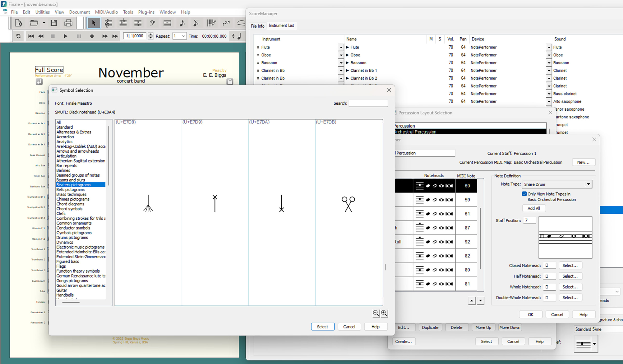Select the Tuplet tool icon
Image resolution: width=623 pixels, height=364 pixels.
click(226, 23)
